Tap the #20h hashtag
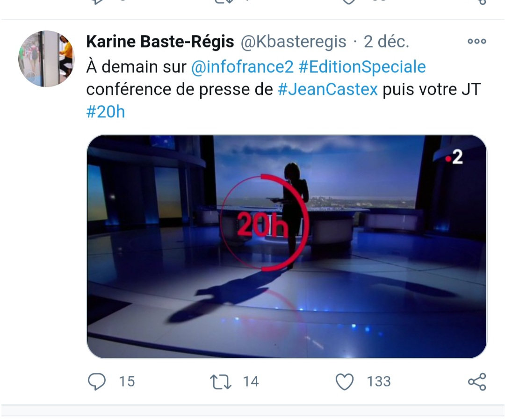Viewport: 505px width, 420px height. [106, 112]
